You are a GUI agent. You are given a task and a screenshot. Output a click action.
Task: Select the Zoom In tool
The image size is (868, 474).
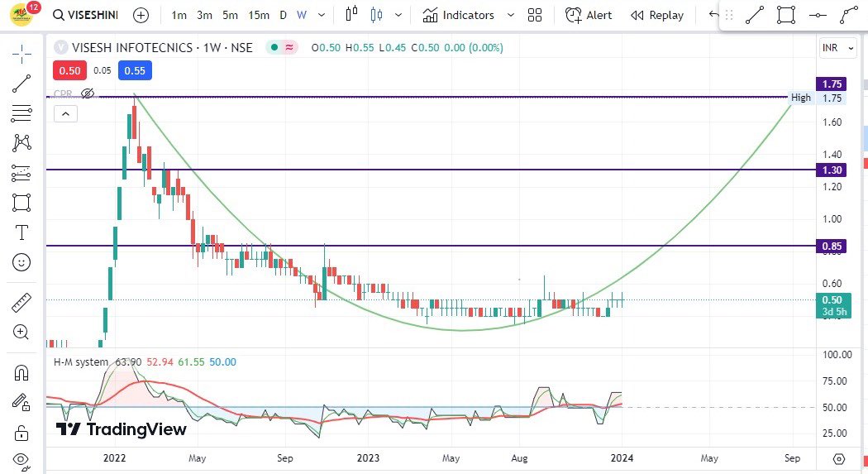pyautogui.click(x=21, y=333)
